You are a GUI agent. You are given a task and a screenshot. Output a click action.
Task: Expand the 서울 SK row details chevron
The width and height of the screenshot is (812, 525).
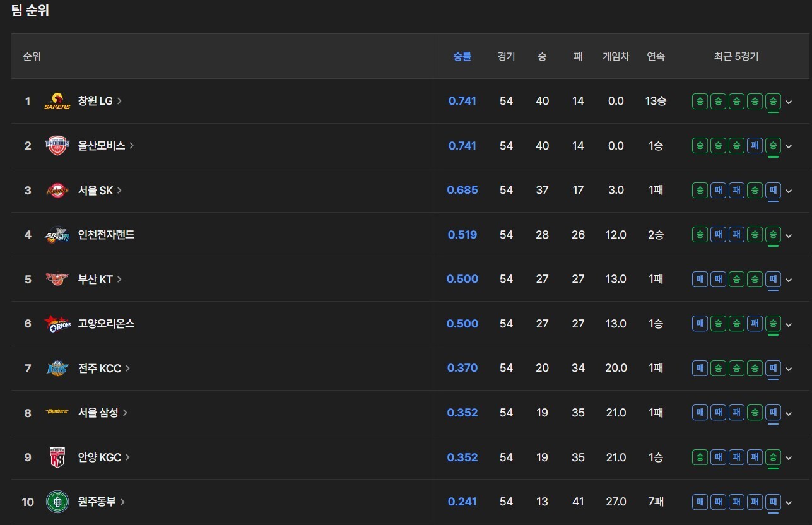click(x=789, y=191)
